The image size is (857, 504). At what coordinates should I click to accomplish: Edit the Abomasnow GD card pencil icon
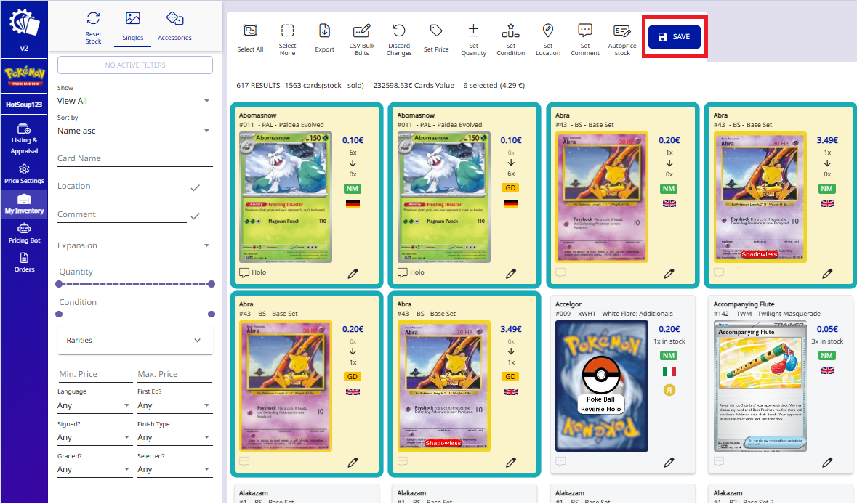[511, 274]
